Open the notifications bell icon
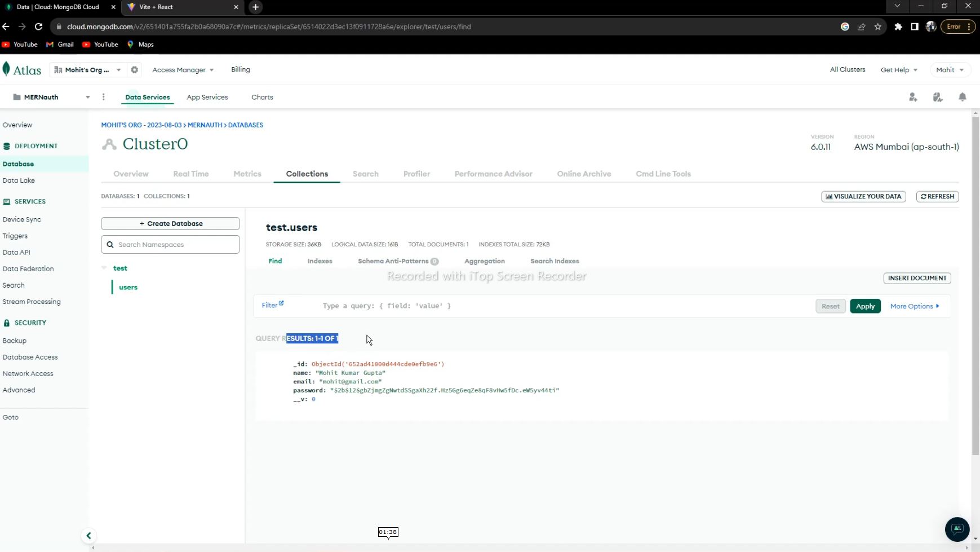The image size is (980, 552). click(963, 97)
